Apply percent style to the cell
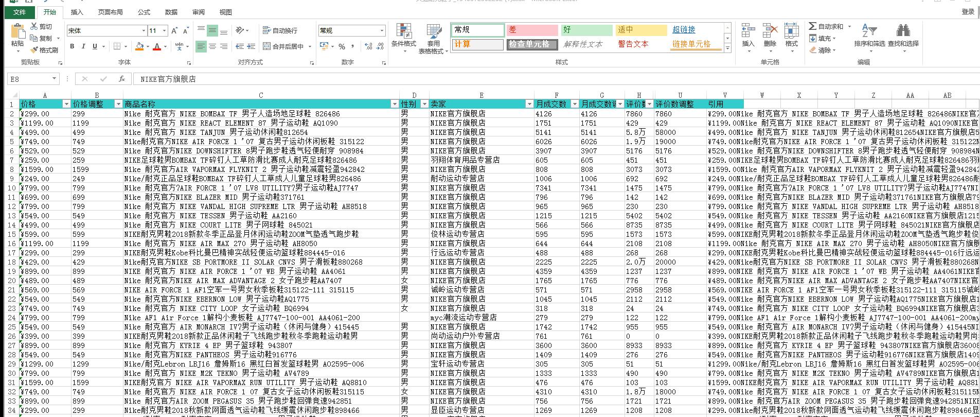 (342, 46)
